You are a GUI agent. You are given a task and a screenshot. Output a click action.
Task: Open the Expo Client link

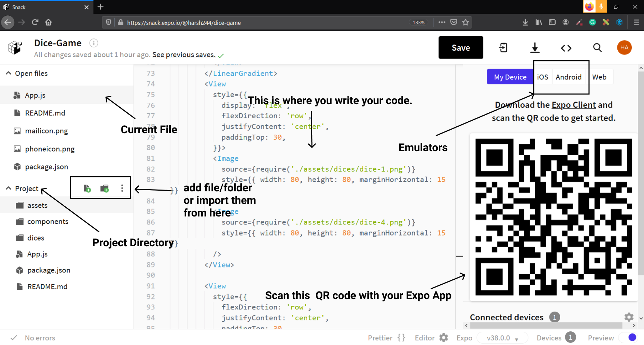[x=574, y=105]
